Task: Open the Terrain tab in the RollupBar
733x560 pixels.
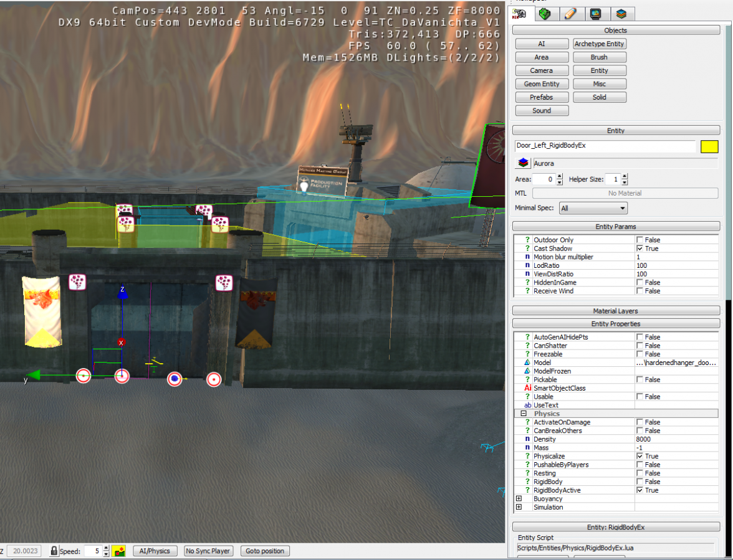Action: (545, 14)
